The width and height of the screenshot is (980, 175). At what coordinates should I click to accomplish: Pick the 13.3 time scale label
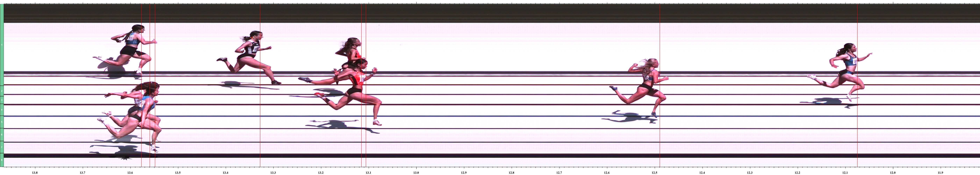tap(273, 173)
